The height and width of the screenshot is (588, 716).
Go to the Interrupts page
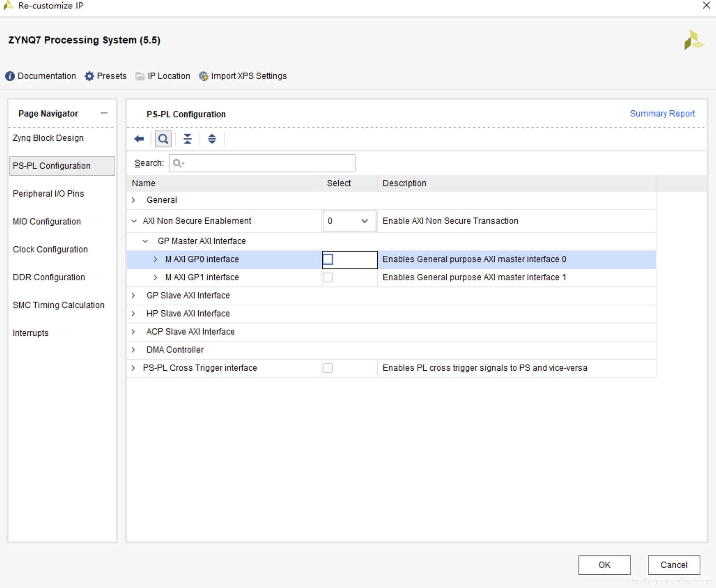point(31,333)
